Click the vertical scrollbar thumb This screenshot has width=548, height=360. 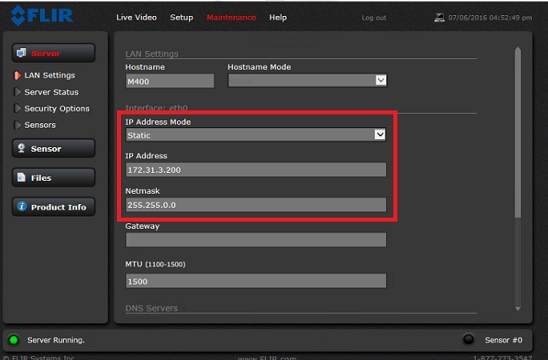pos(518,133)
